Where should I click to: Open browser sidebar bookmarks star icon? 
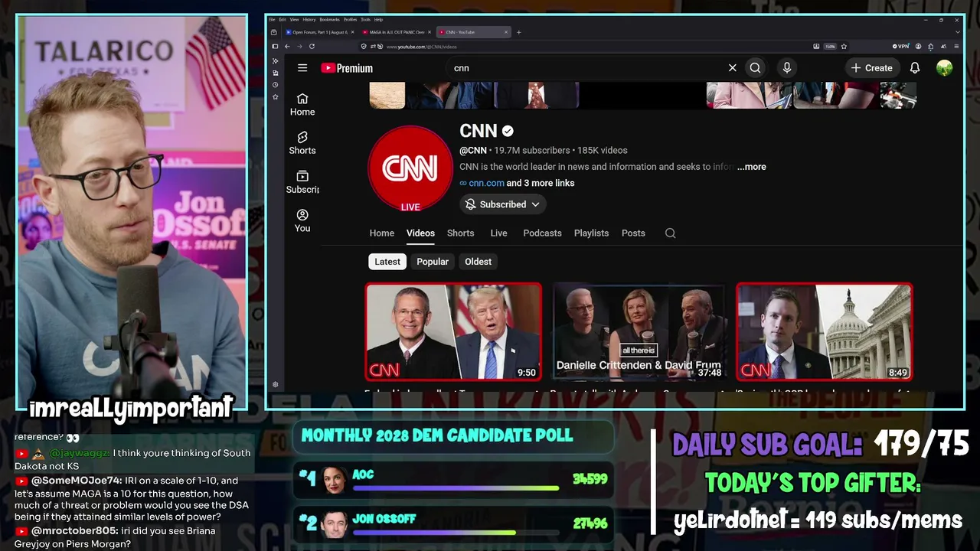coord(275,97)
